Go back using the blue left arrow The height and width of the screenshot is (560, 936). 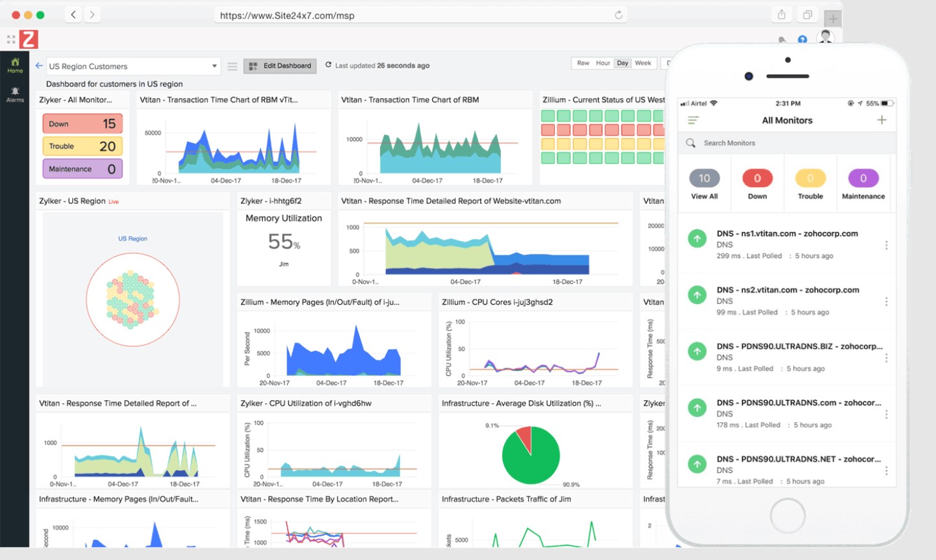click(x=39, y=66)
